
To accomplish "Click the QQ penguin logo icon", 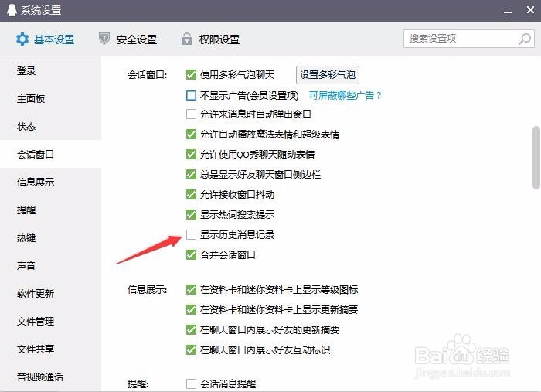I will tap(12, 10).
